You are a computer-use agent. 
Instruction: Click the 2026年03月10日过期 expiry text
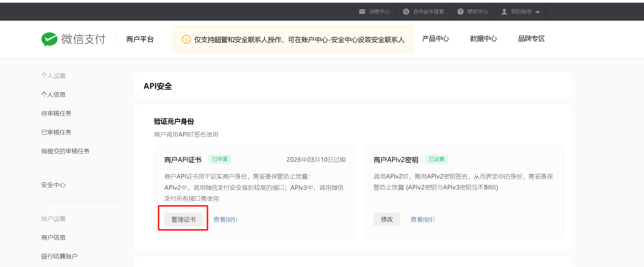click(316, 160)
